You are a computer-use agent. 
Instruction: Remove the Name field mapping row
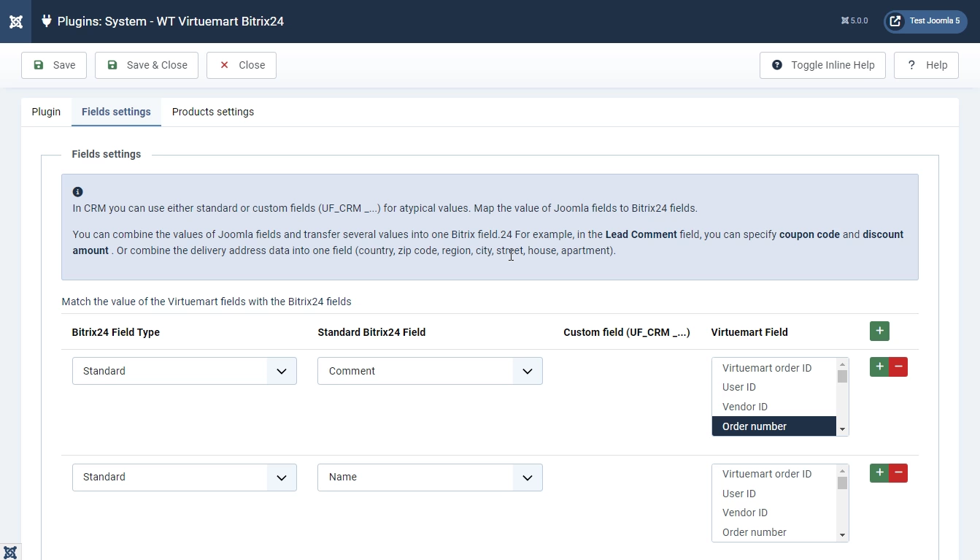tap(898, 473)
